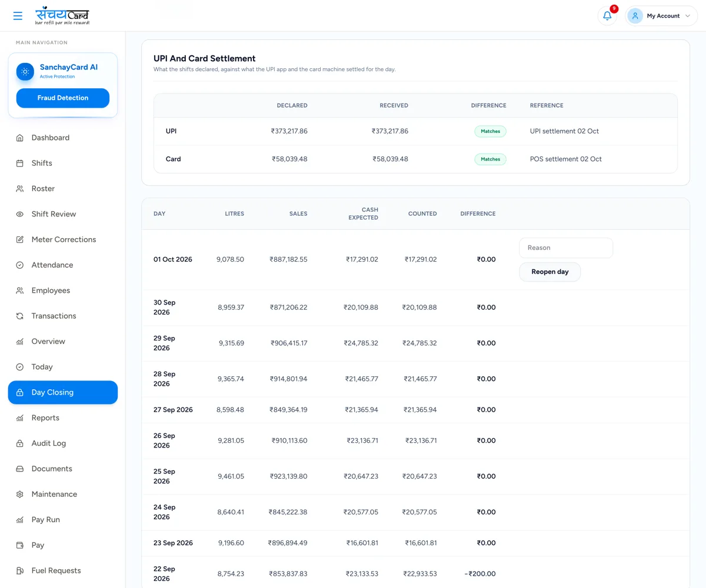Select the POS settlement 02 Oct reference
Screen dimensions: 706x588
pos(566,159)
